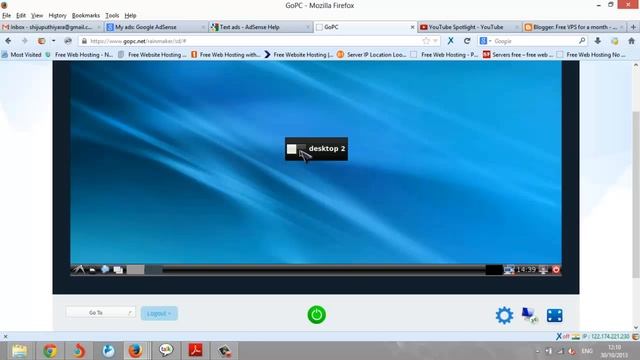This screenshot has height=360, width=640.
Task: Click the ENG language indicator
Action: coord(587,351)
